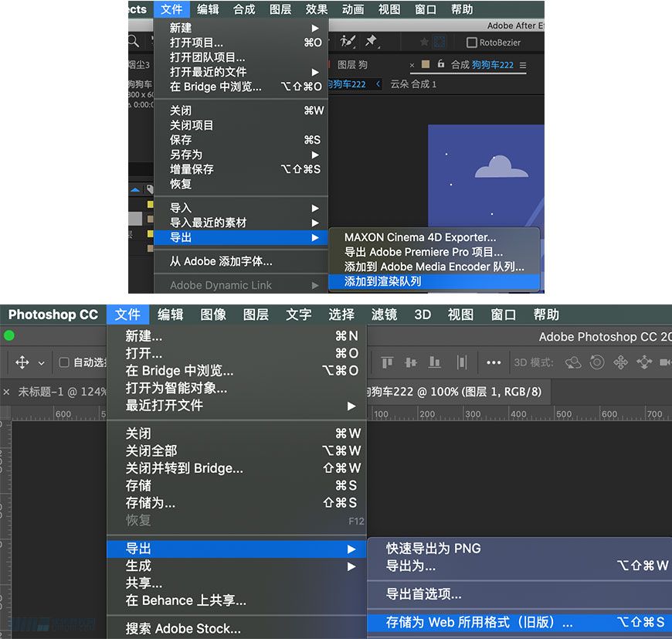Close the 合成 狗狗车222 panel tab
The width and height of the screenshot is (672, 639).
click(x=412, y=65)
